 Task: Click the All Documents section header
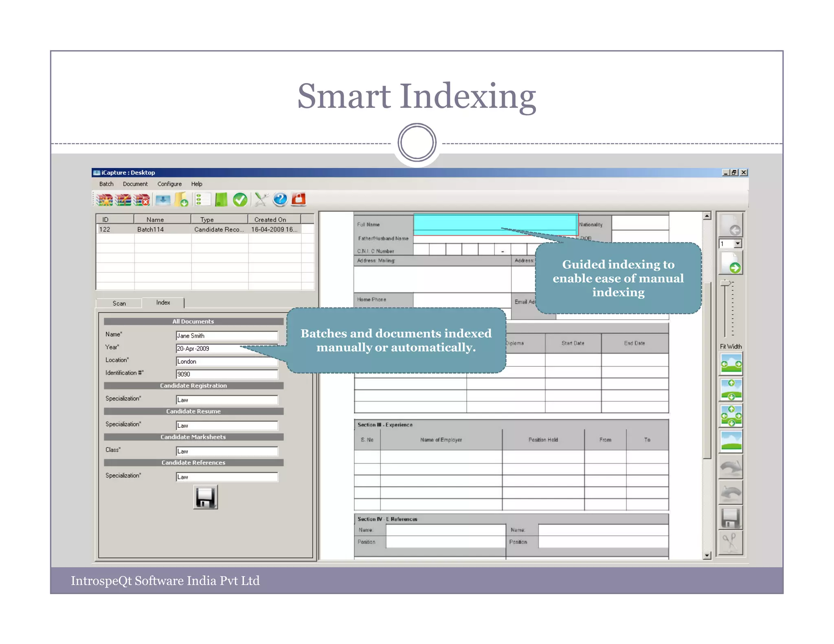pyautogui.click(x=193, y=321)
